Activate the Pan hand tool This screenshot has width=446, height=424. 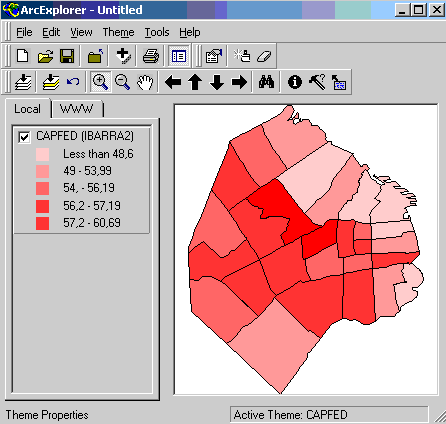click(145, 82)
